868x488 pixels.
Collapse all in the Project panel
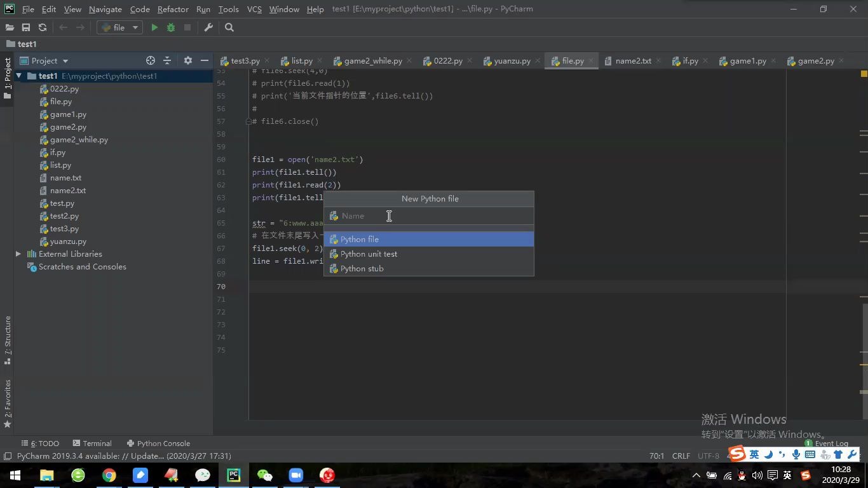(168, 60)
